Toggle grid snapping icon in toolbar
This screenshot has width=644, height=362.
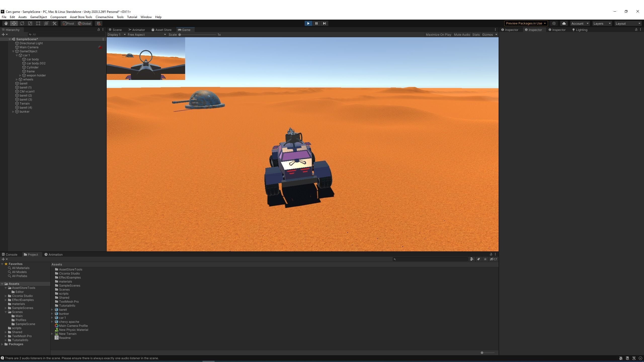(x=99, y=23)
